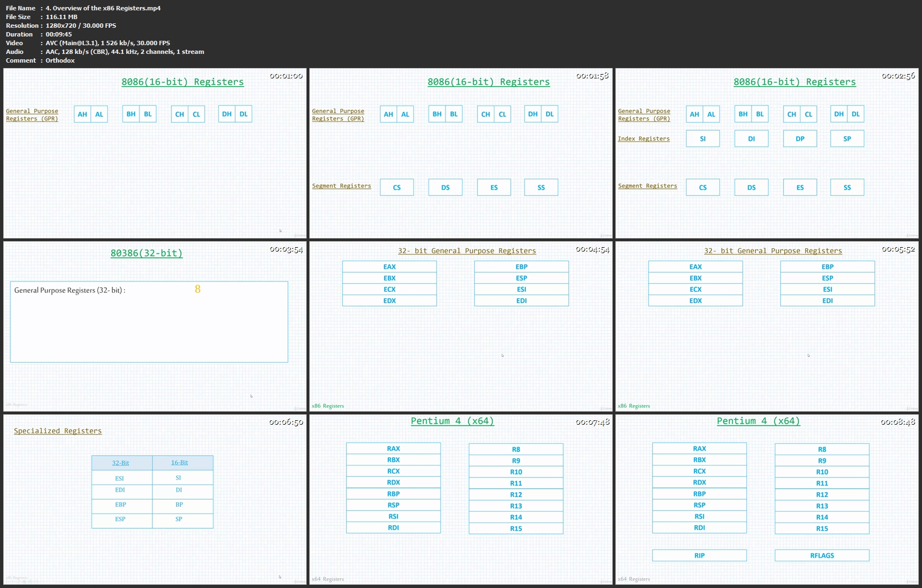Viewport: 922px width, 588px height.
Task: Click the '16-Bit' table header
Action: 179,462
